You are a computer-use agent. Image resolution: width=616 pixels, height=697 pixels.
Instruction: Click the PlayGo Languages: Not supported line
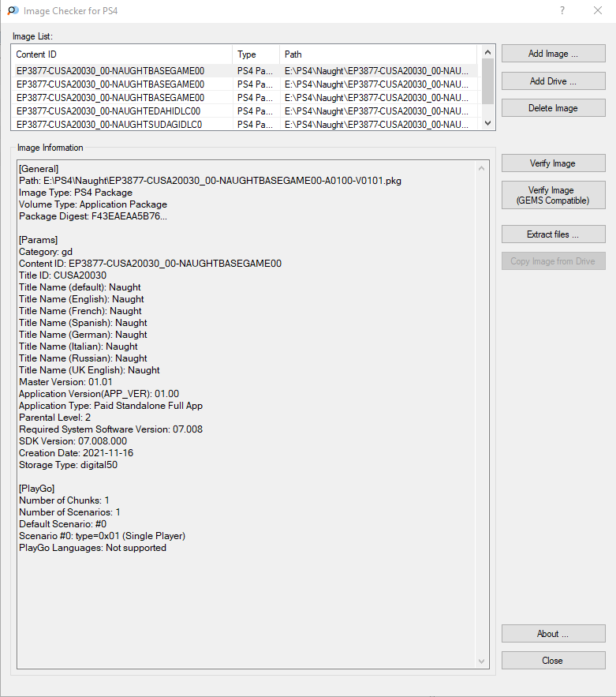click(92, 548)
